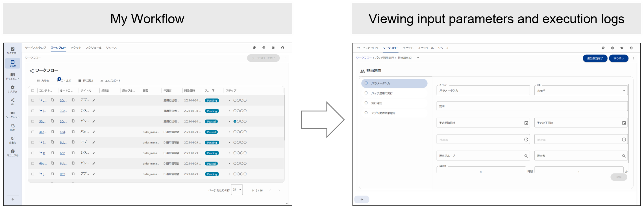Switch to チケット tab in the workflow list window
644x206 pixels.
pos(76,48)
